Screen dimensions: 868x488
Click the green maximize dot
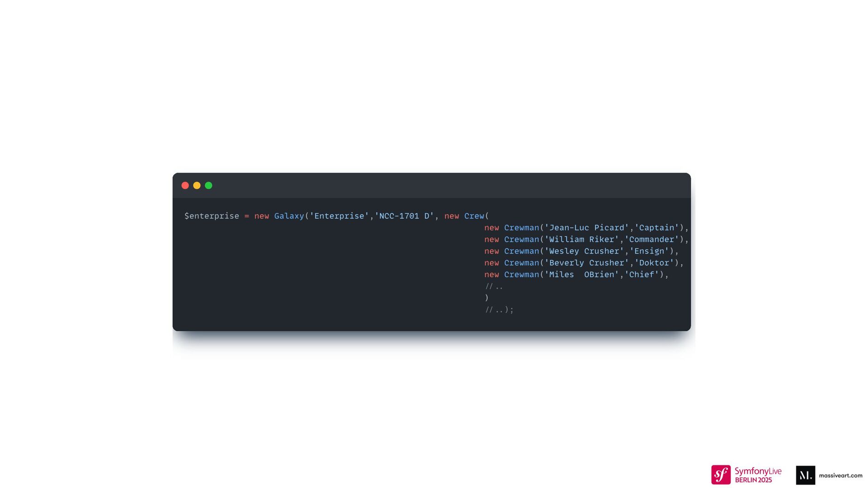(208, 185)
